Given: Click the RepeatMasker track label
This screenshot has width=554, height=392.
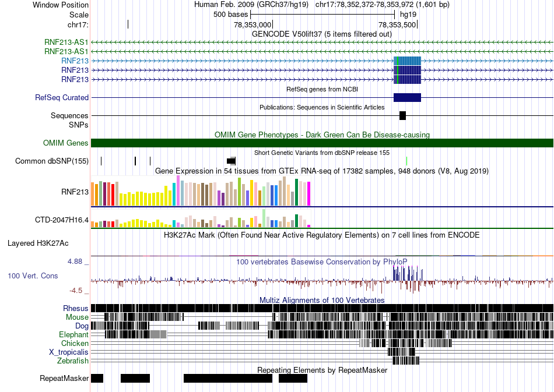Looking at the screenshot, I should (x=64, y=378).
